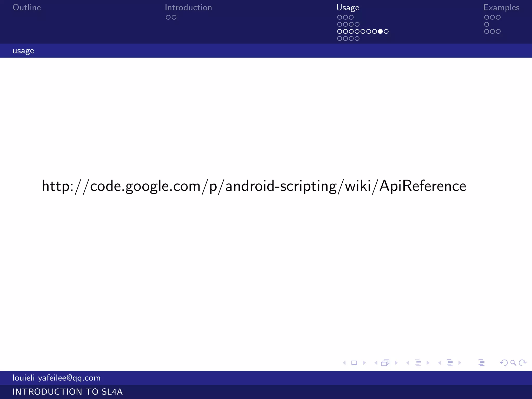This screenshot has width=532, height=399.
Task: Go to previous subsection arrow
Action: tap(408, 363)
